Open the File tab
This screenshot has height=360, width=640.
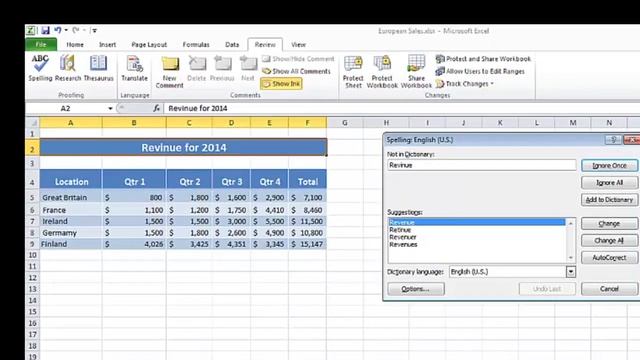[x=41, y=44]
